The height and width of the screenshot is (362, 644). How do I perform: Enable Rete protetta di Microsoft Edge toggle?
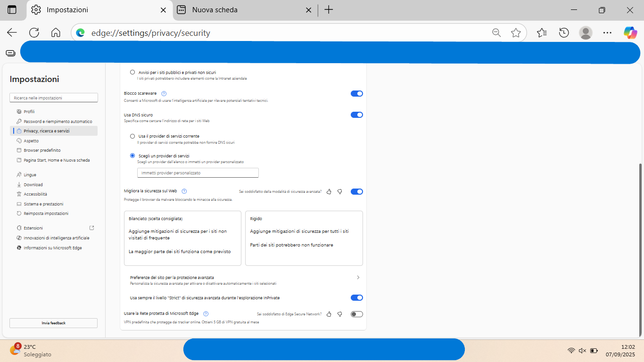pyautogui.click(x=357, y=314)
